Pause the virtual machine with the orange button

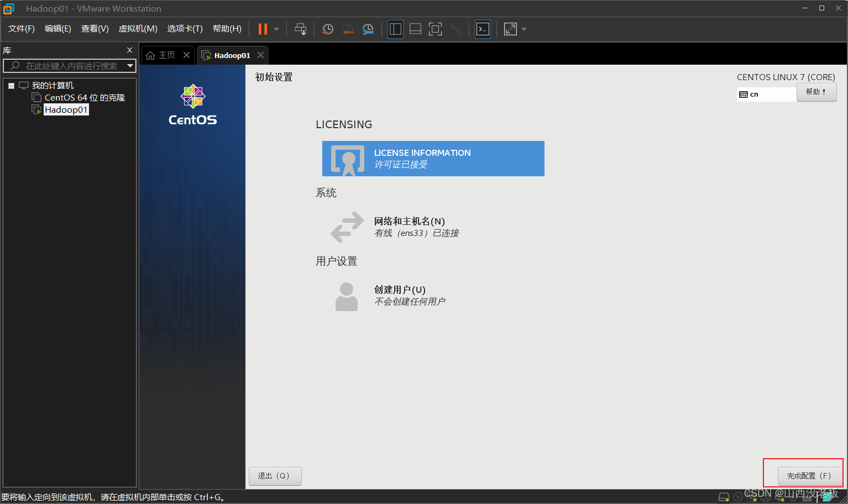[263, 29]
